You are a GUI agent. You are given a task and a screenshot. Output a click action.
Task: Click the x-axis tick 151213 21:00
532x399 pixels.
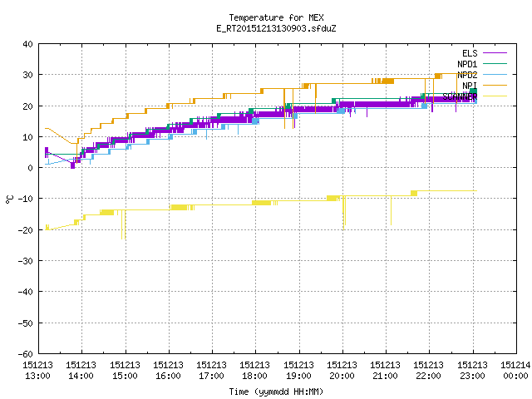[x=386, y=371]
